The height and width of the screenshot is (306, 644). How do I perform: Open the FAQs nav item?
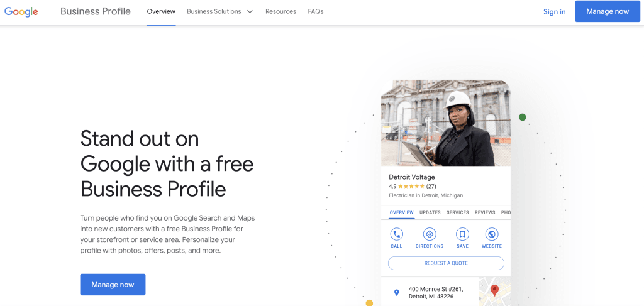pyautogui.click(x=316, y=11)
